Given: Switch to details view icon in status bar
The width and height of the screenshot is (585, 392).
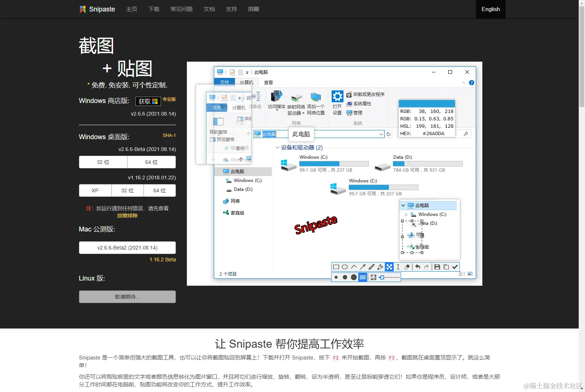Looking at the screenshot, I should coord(462,274).
